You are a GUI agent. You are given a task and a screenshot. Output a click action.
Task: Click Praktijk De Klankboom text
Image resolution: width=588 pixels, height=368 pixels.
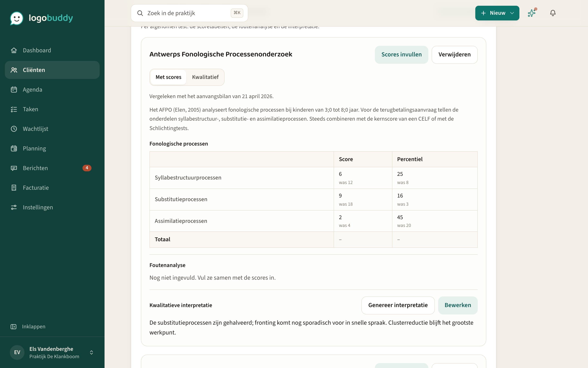point(54,357)
